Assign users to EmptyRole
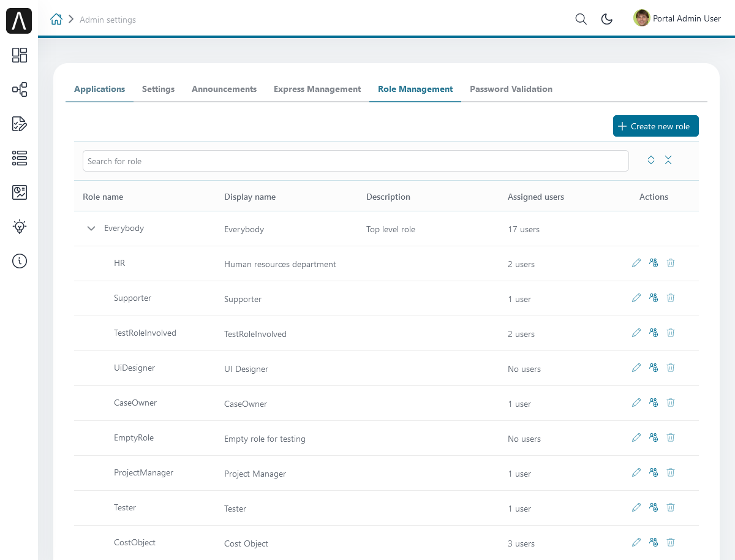The image size is (735, 560). point(654,437)
